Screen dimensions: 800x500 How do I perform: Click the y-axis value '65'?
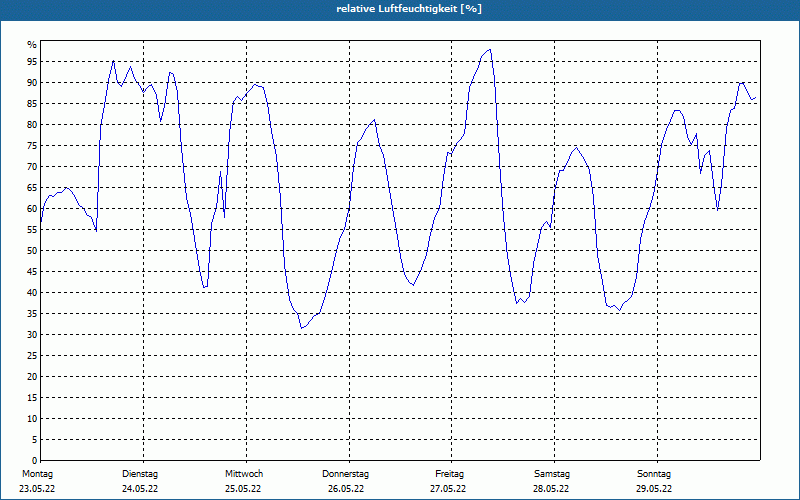click(x=32, y=188)
